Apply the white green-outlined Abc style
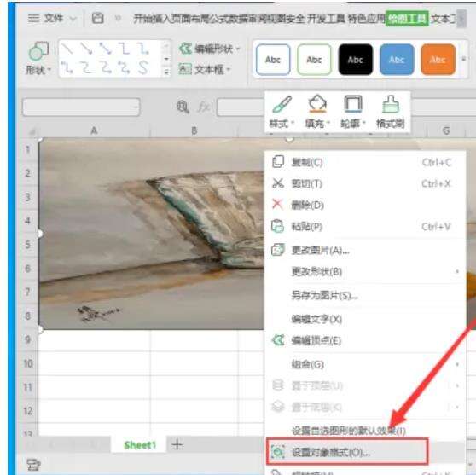 314,60
